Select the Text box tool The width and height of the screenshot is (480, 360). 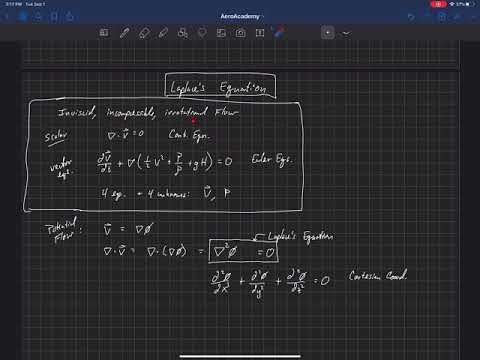260,33
